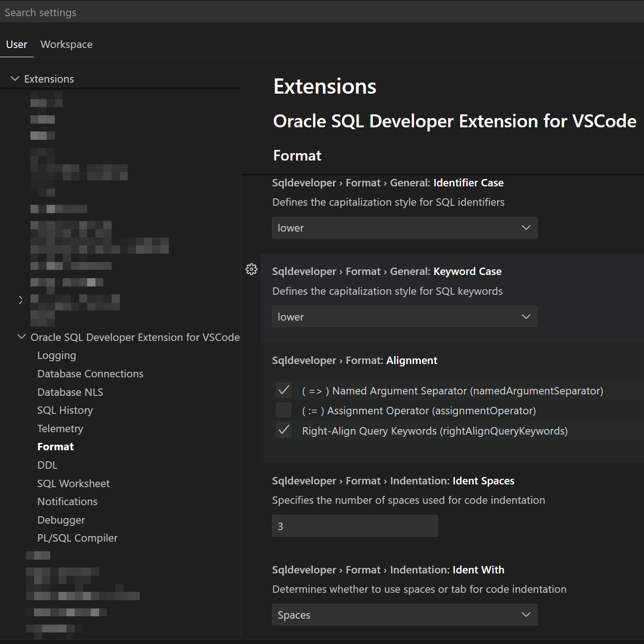
Task: Select Database NLS in settings tree
Action: (x=70, y=392)
